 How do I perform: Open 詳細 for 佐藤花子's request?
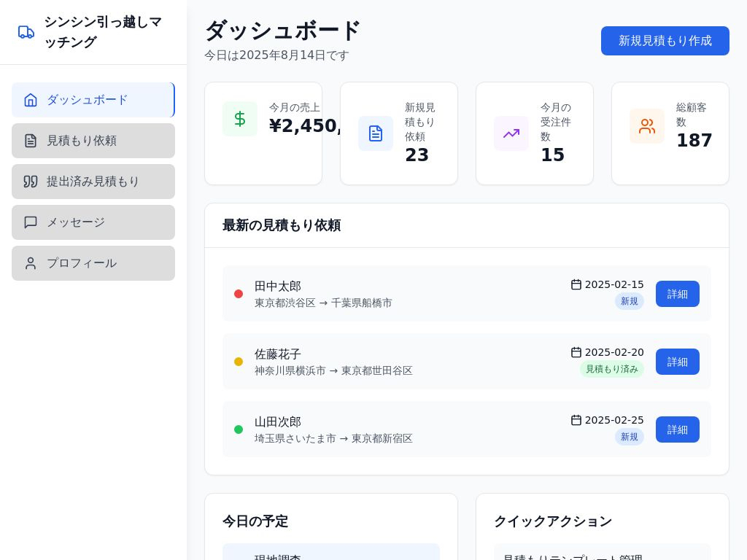pos(677,362)
